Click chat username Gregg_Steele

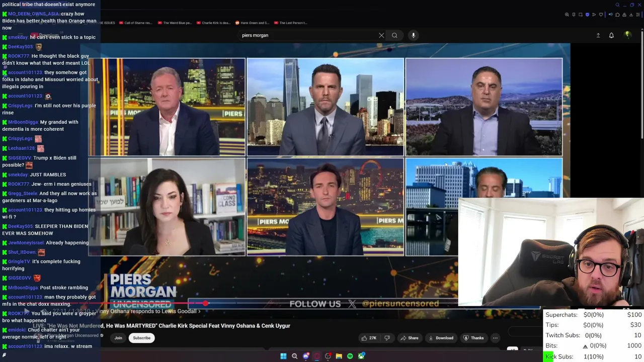tap(23, 194)
